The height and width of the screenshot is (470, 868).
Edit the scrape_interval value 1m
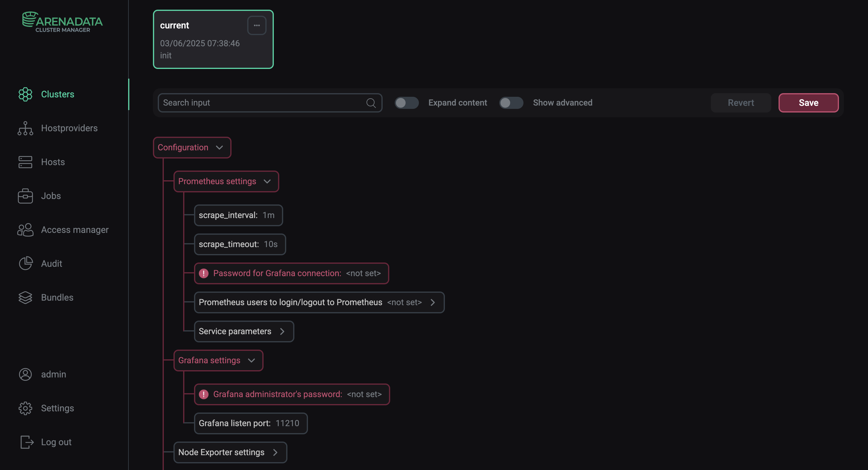tap(269, 215)
